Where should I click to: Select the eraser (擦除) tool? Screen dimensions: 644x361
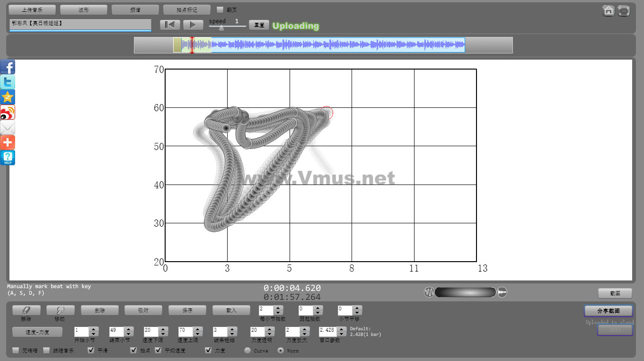pos(26,310)
